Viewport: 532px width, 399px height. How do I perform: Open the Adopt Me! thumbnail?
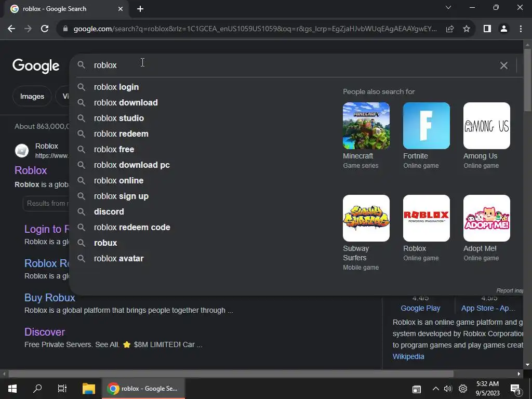click(486, 218)
